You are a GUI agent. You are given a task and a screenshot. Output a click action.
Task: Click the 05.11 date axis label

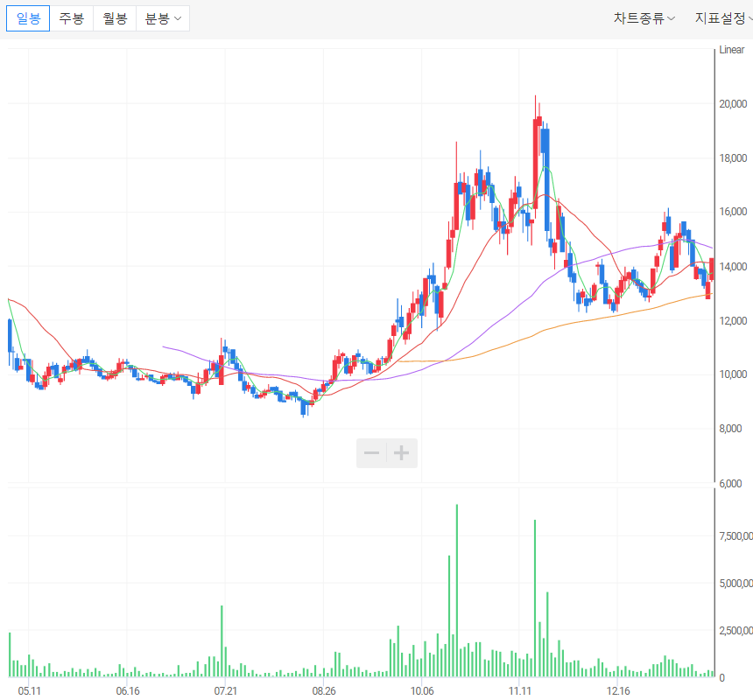pos(29,691)
